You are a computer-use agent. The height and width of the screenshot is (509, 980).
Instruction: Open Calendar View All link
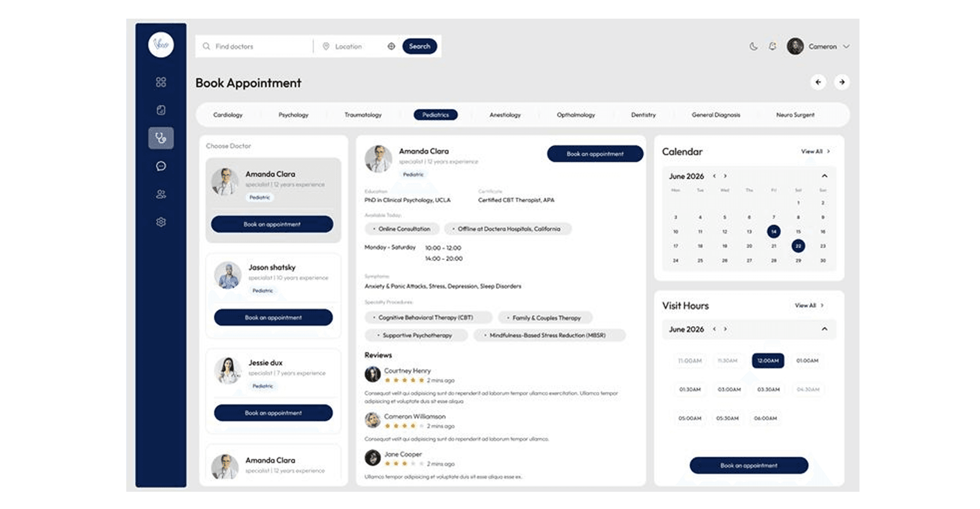(x=815, y=152)
